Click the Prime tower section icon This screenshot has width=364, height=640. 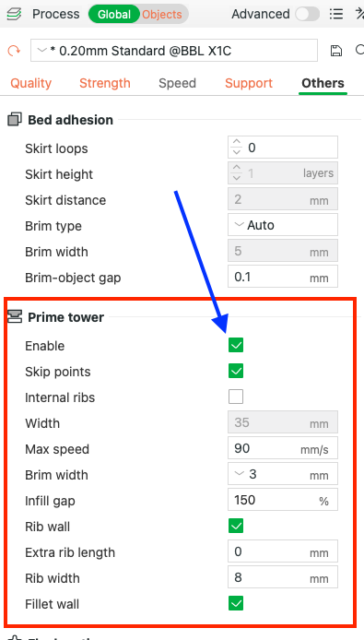point(15,317)
